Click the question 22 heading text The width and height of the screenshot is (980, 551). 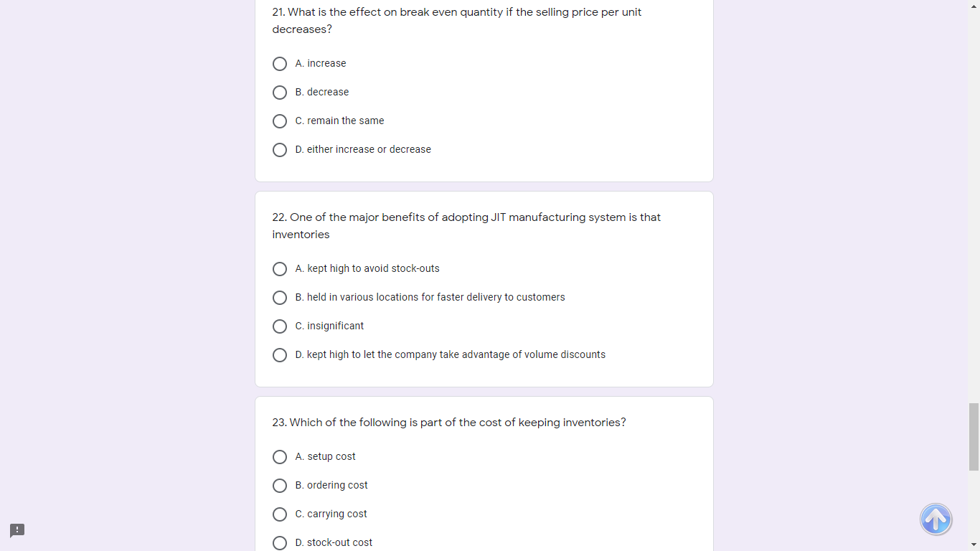pyautogui.click(x=466, y=225)
